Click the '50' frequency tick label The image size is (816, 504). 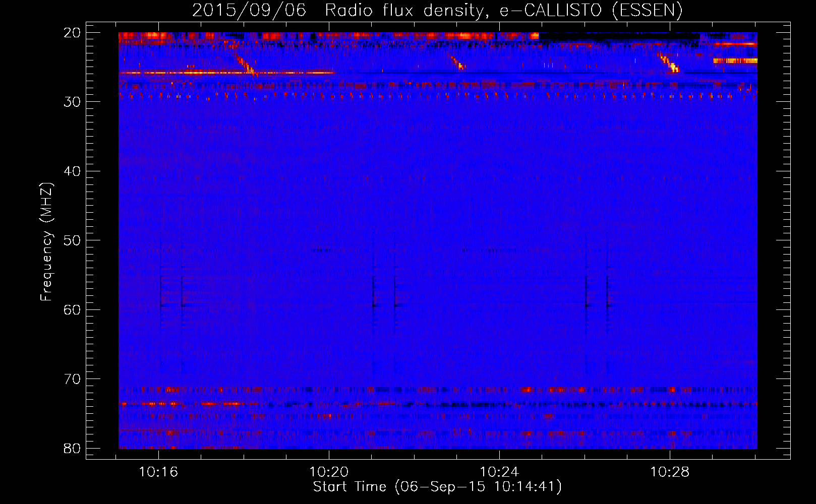pyautogui.click(x=72, y=240)
